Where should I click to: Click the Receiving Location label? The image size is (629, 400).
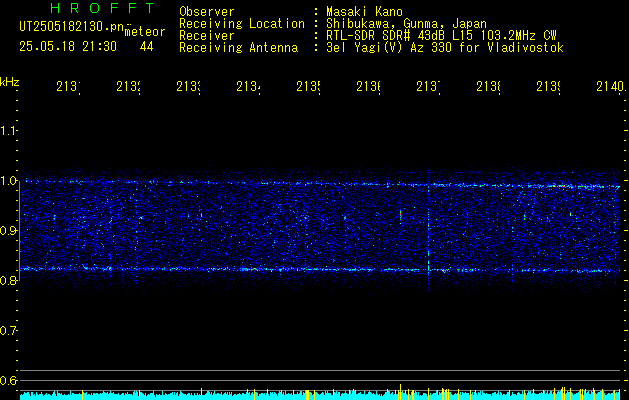click(242, 24)
